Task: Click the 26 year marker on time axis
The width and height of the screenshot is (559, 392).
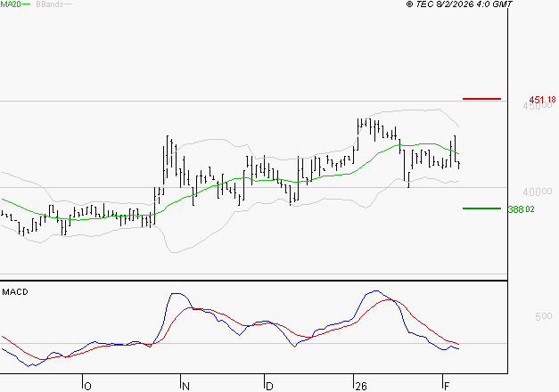Action: tap(361, 386)
